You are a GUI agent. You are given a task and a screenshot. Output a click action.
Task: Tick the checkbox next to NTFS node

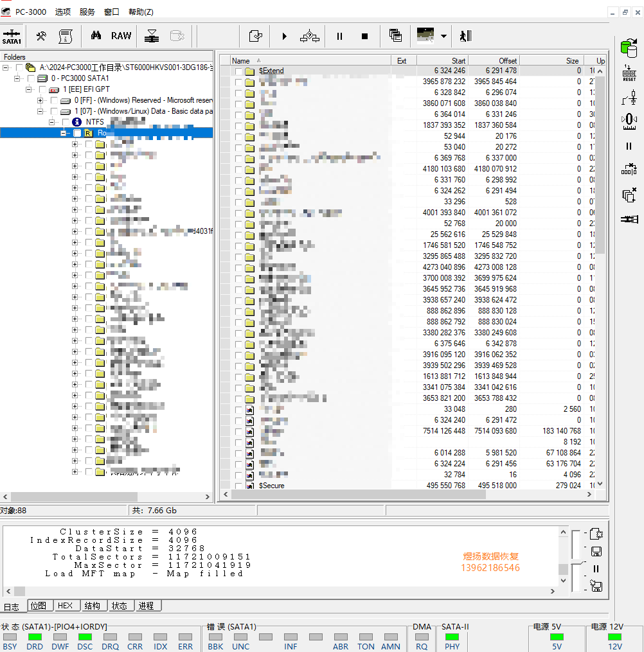(66, 122)
